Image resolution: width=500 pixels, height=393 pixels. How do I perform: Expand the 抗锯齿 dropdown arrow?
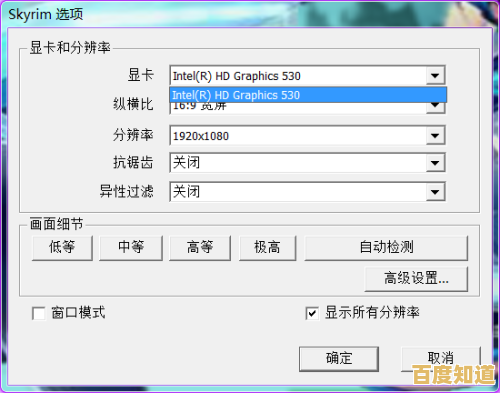click(x=435, y=163)
